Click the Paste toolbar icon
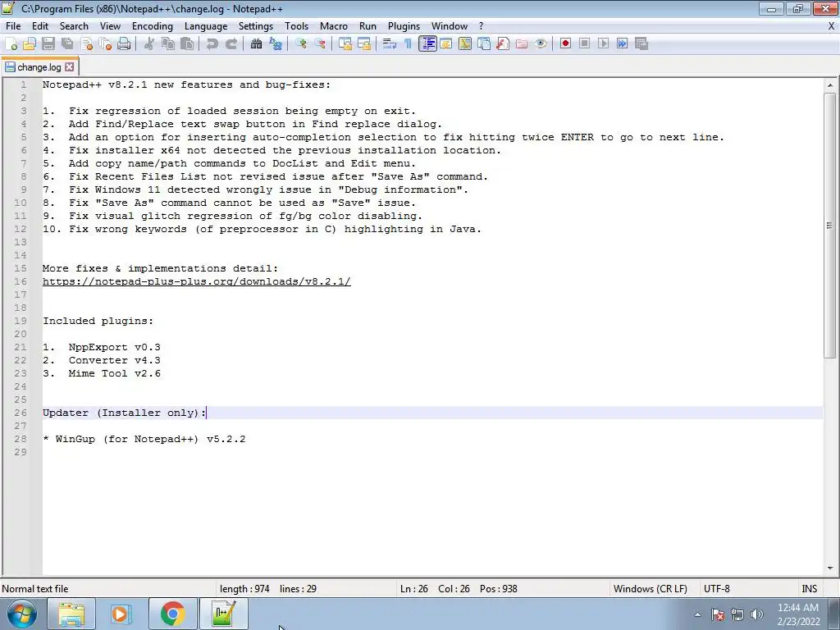This screenshot has width=840, height=630. 187,44
